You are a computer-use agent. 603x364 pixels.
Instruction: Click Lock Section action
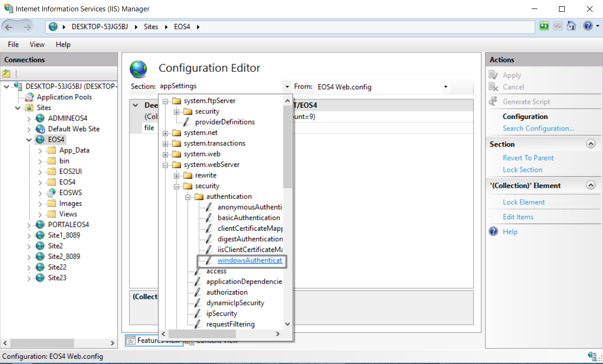click(523, 170)
